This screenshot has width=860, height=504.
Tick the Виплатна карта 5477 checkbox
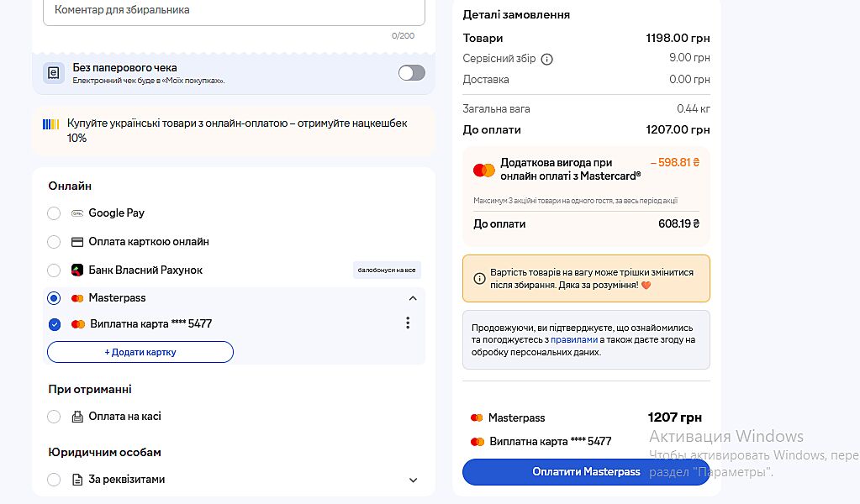pos(55,324)
